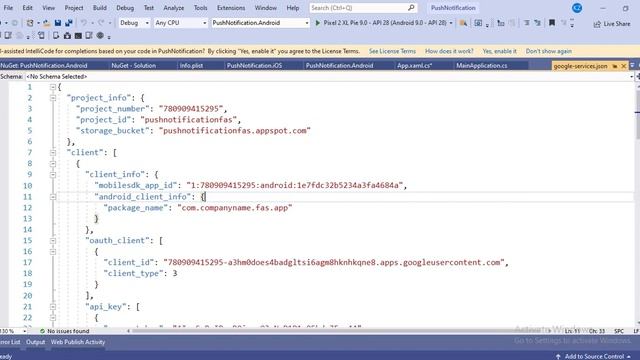Open the Analyze menu
This screenshot has width=640, height=360.
coord(173,8)
